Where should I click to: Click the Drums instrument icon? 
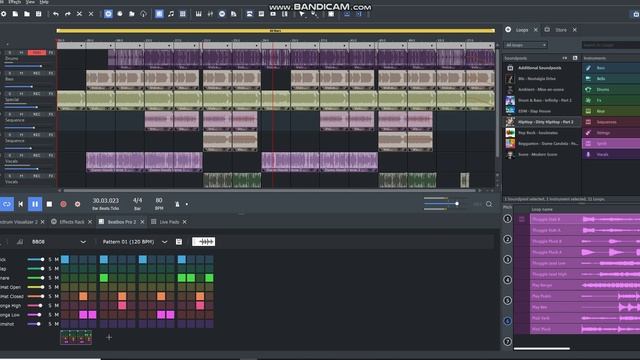[588, 89]
